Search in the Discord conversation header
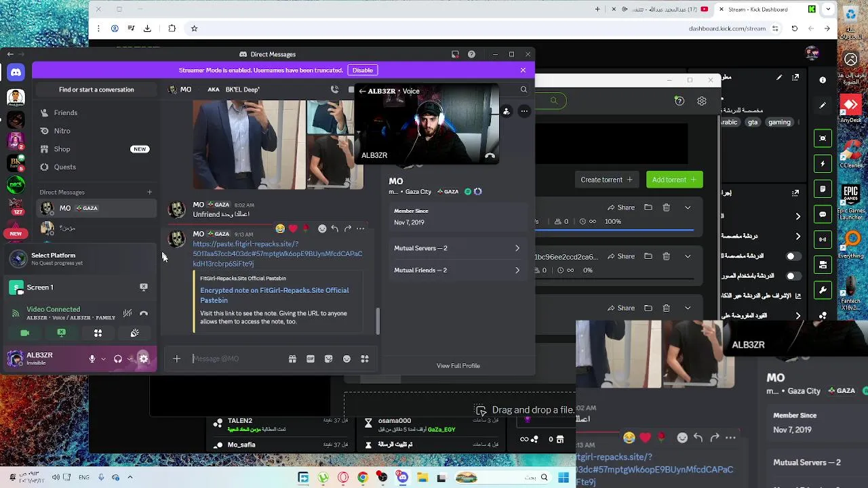The image size is (868, 488). [x=524, y=89]
